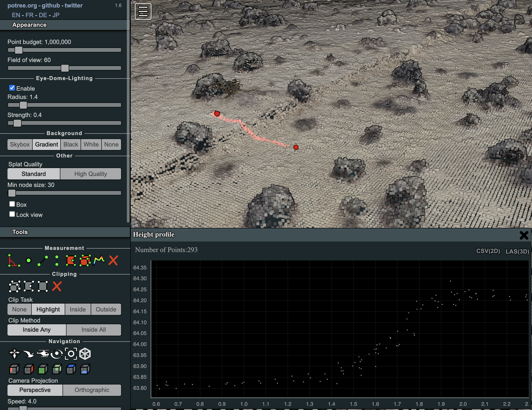Disable Eye-Dome-Lighting Enable checkbox
This screenshot has height=410, width=532.
point(12,88)
